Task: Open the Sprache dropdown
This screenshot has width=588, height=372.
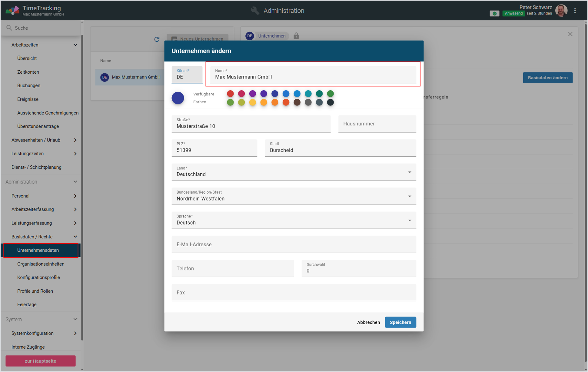Action: pyautogui.click(x=409, y=220)
